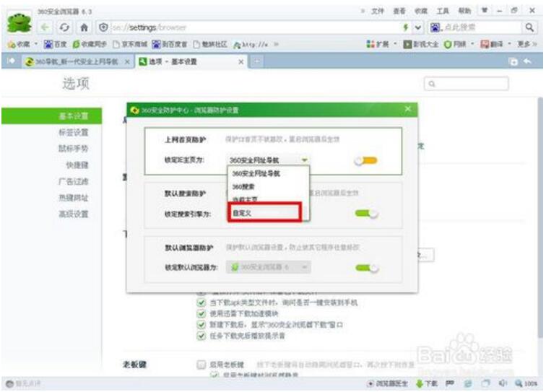Open the home page icon
The height and width of the screenshot is (392, 546).
(x=84, y=27)
